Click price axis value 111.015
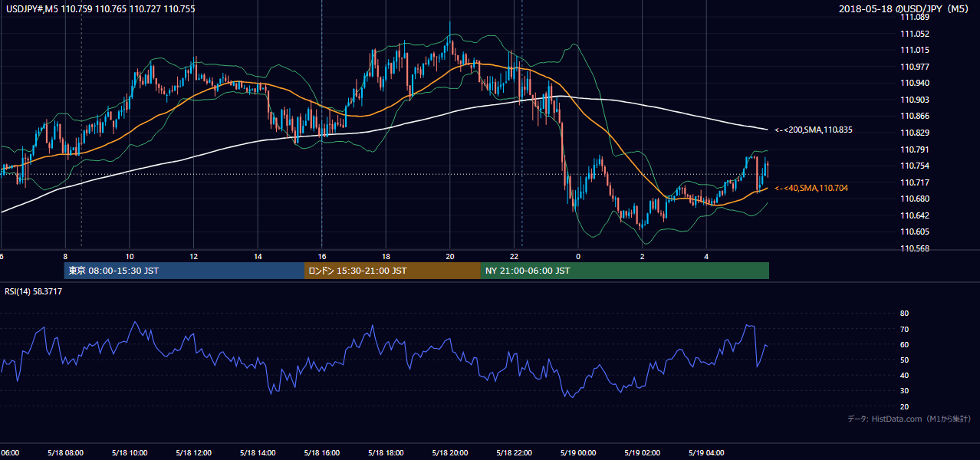This screenshot has height=460, width=980. point(916,50)
